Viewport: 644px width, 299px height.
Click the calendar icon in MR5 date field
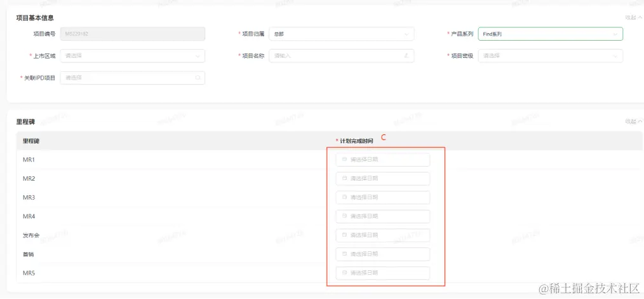[345, 273]
